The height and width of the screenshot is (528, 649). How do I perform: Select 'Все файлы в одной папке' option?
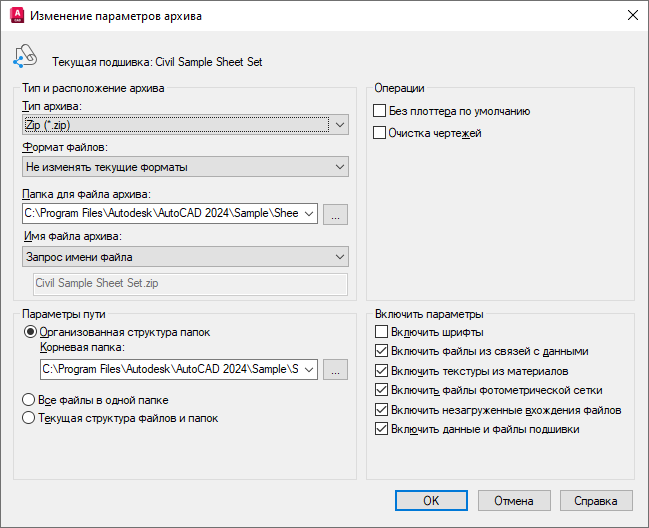click(x=30, y=400)
